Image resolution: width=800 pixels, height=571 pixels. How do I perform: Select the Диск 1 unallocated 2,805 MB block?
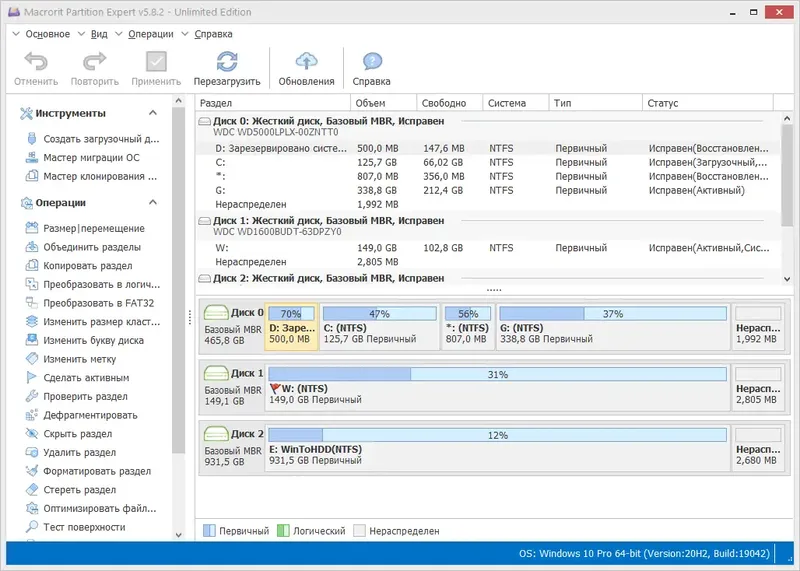[x=759, y=387]
